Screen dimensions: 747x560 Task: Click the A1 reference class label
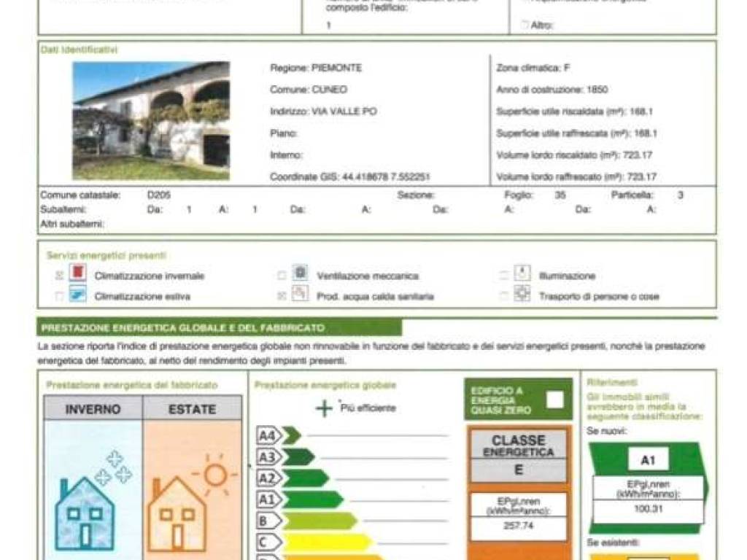click(x=648, y=460)
